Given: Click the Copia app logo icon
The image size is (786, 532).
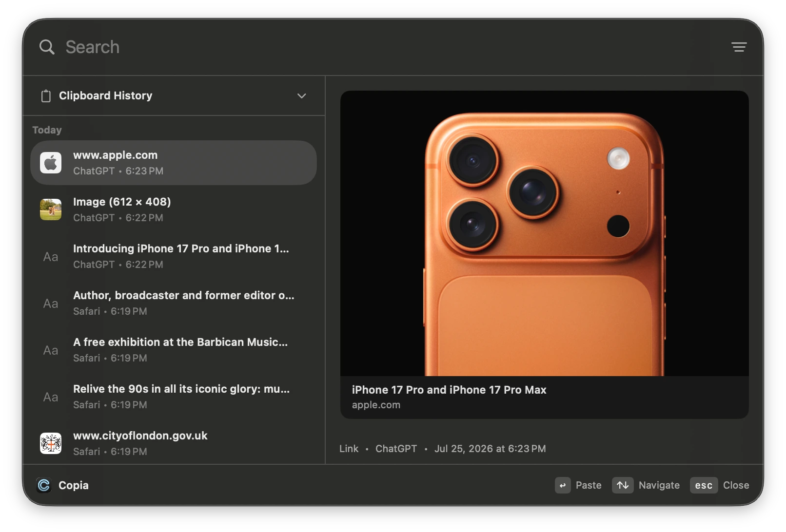Looking at the screenshot, I should (44, 485).
